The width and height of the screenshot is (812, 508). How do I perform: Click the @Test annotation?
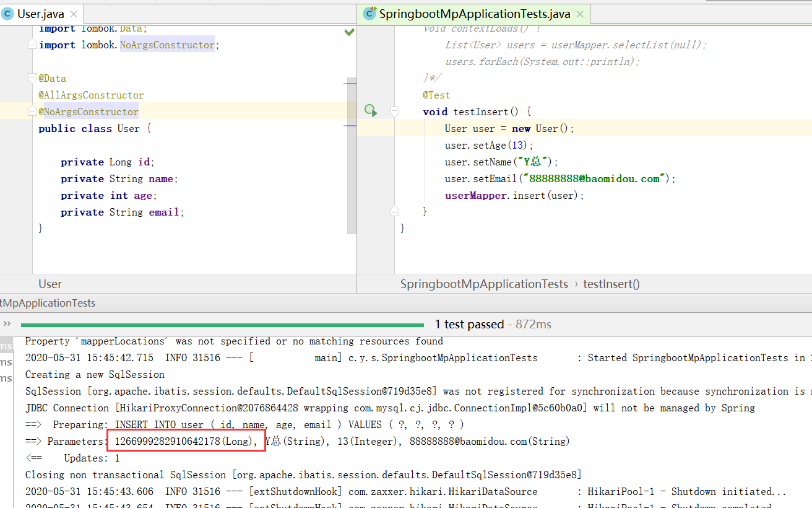tap(436, 95)
